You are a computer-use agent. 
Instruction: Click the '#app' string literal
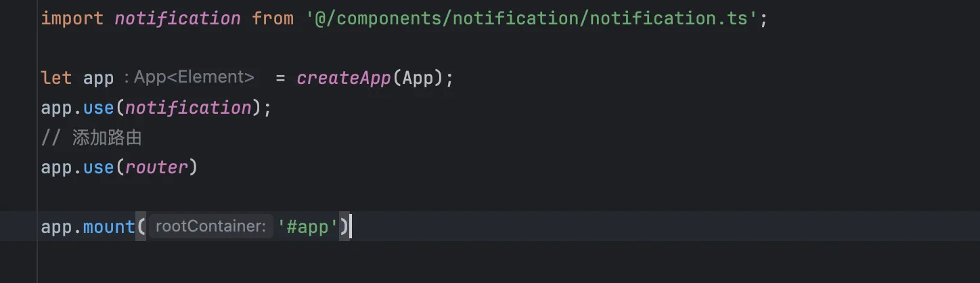(x=308, y=226)
